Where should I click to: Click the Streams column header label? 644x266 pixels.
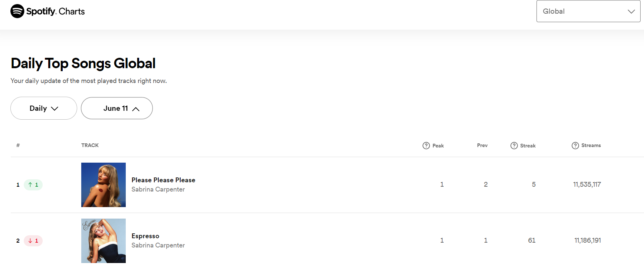pyautogui.click(x=591, y=145)
